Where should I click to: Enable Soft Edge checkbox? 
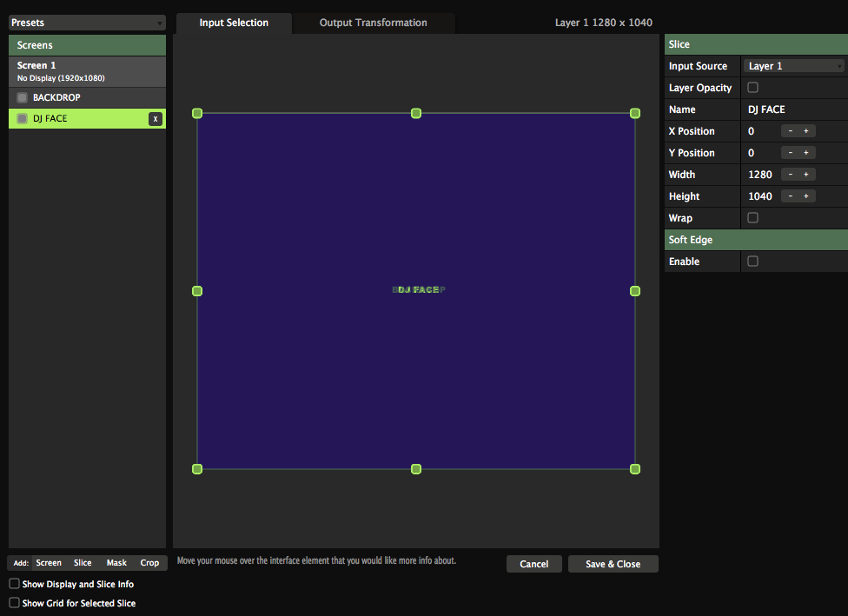point(752,262)
